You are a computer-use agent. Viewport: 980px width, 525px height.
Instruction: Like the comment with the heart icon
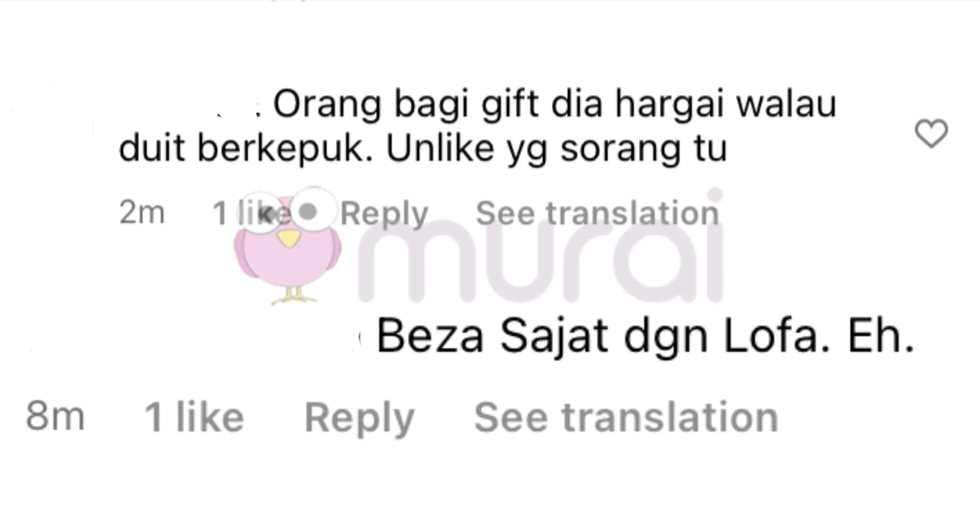point(931,133)
